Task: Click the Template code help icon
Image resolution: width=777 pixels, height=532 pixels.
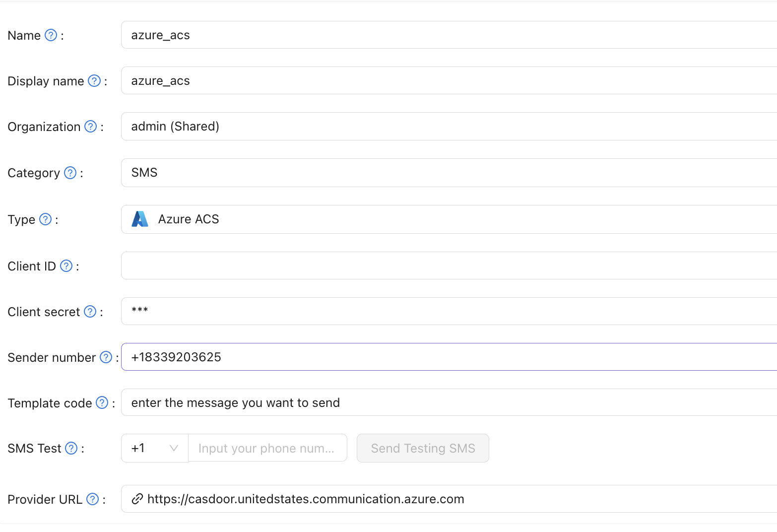Action: coord(103,402)
